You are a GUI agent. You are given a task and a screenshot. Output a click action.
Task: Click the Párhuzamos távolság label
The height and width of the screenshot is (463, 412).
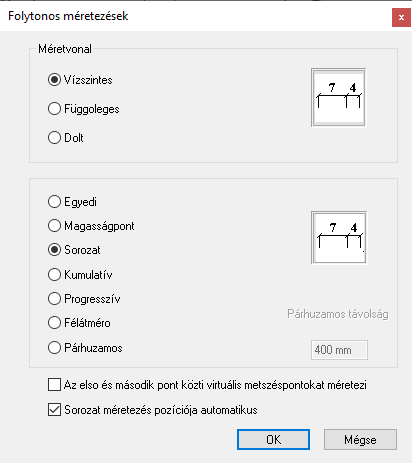(x=338, y=314)
